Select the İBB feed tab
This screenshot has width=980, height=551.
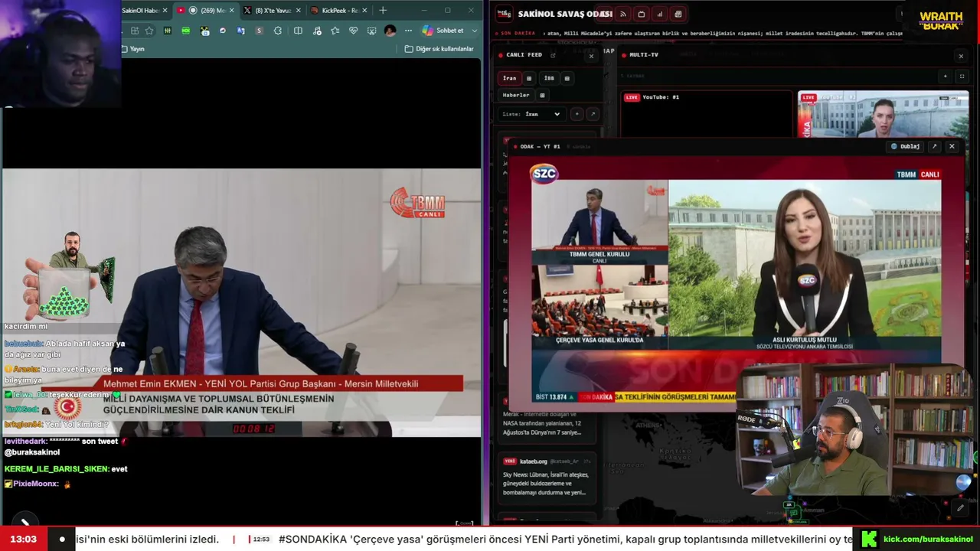[x=549, y=78]
